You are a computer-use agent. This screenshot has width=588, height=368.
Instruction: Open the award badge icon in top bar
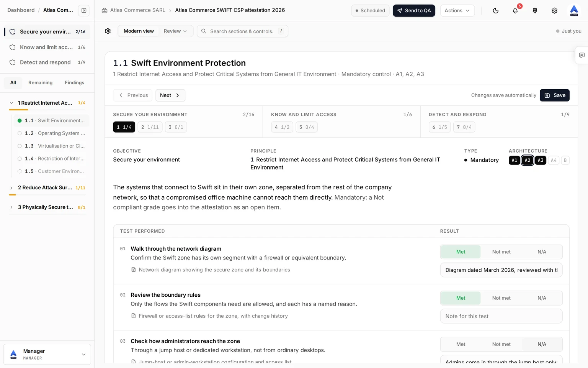(x=535, y=11)
